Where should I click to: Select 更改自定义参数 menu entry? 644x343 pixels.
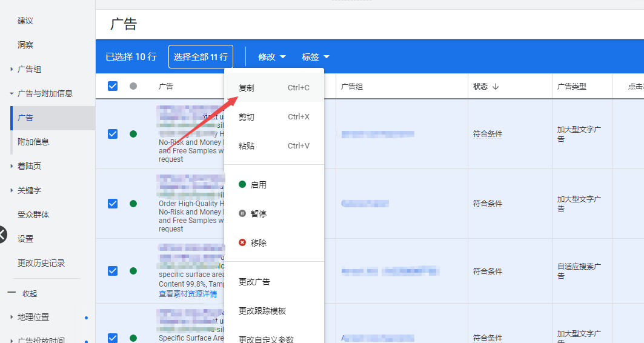click(274, 338)
